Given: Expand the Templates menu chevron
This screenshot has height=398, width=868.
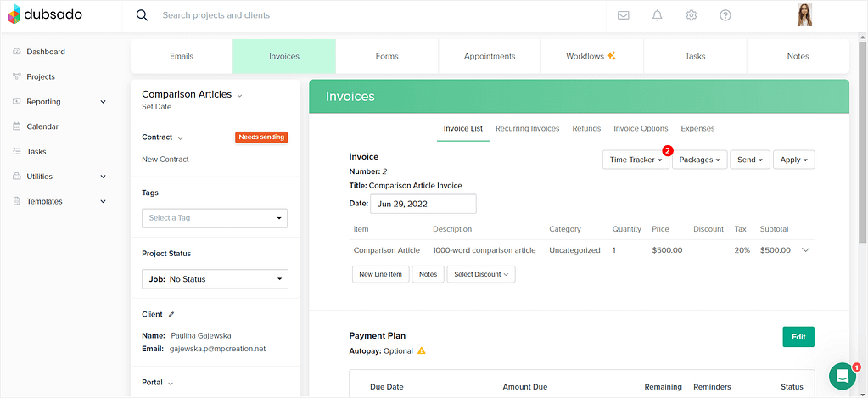Looking at the screenshot, I should 103,201.
